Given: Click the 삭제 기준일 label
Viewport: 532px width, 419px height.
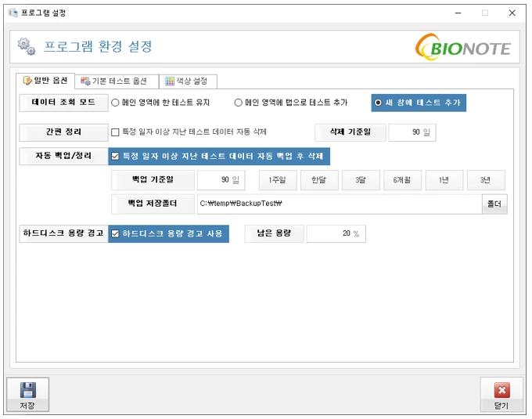Looking at the screenshot, I should pos(350,132).
